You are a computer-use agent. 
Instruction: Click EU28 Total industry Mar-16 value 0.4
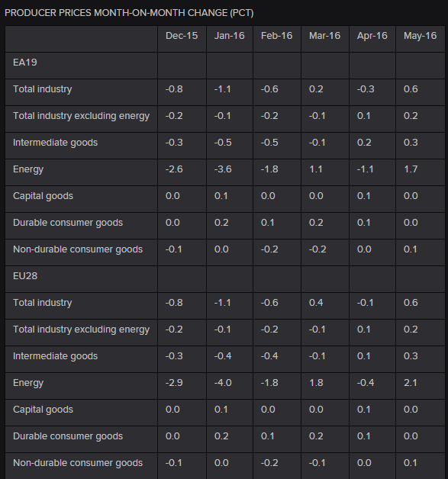[316, 303]
